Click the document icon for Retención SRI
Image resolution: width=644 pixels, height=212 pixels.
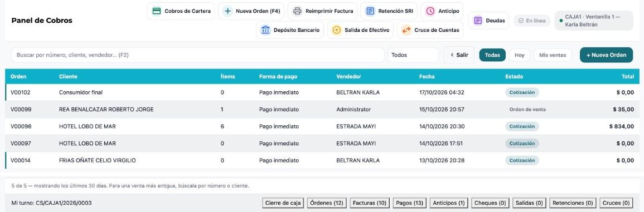pos(370,11)
